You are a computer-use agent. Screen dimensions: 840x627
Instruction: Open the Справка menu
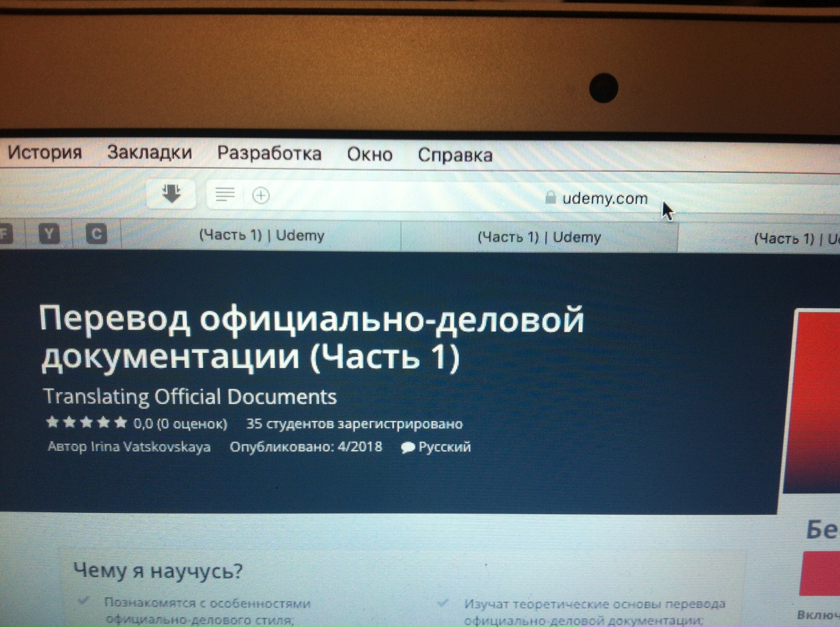(455, 155)
